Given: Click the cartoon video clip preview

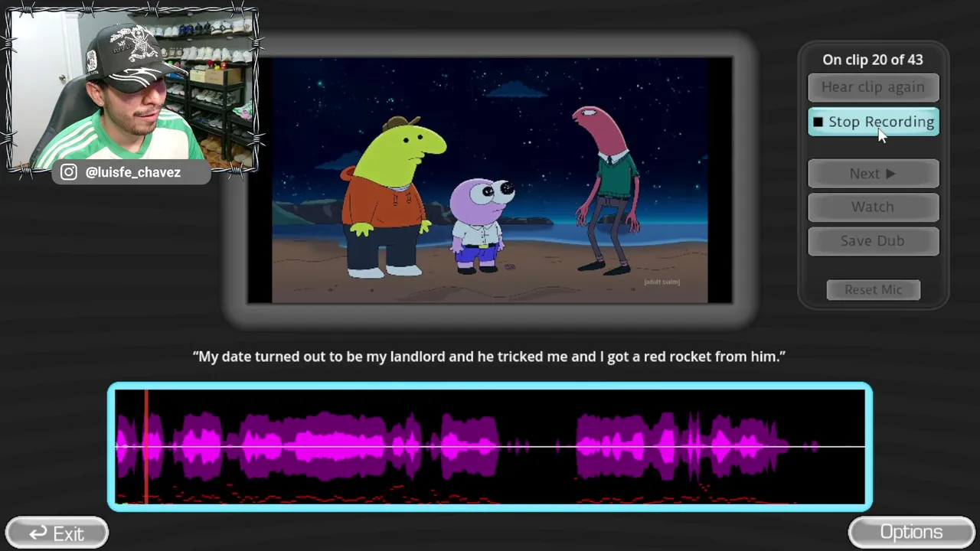Looking at the screenshot, I should point(490,181).
